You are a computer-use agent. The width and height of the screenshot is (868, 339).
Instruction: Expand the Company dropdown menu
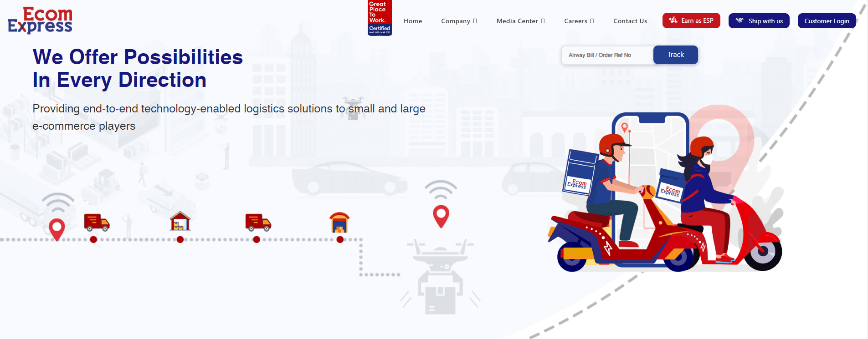(x=459, y=21)
